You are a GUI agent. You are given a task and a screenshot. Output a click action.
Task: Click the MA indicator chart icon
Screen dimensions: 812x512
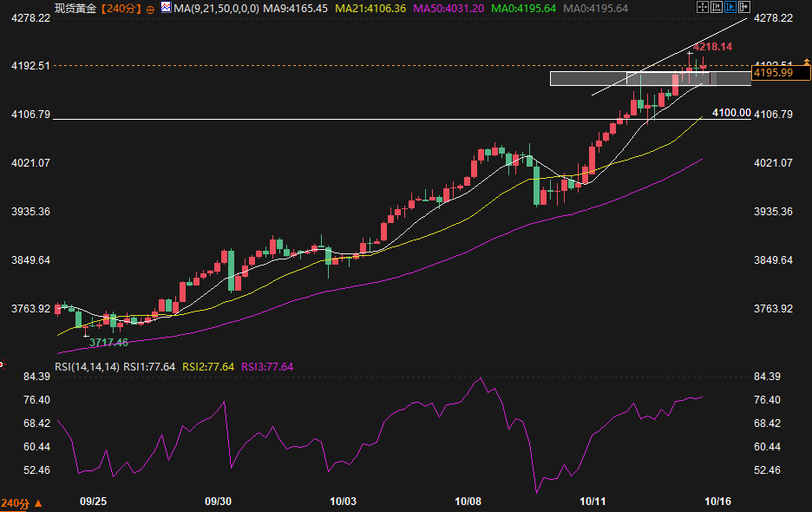(165, 8)
